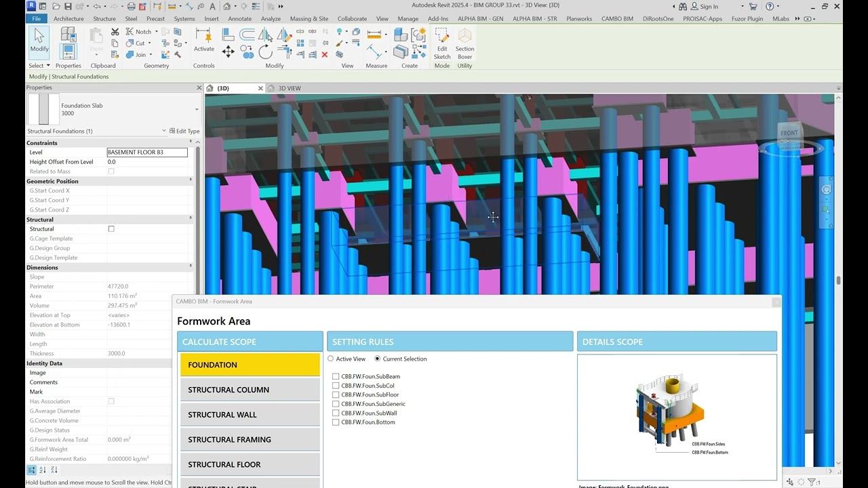Click the Print icon in quick access toolbar

(x=132, y=6)
